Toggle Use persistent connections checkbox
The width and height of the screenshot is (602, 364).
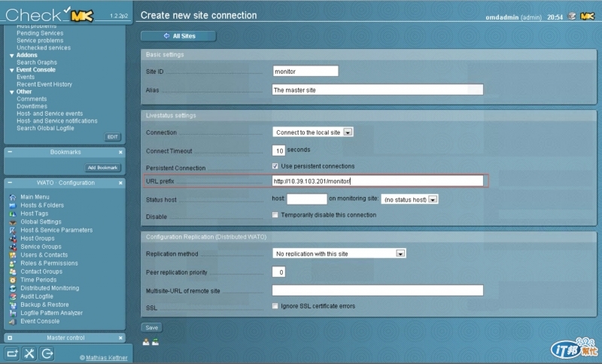[x=275, y=166]
